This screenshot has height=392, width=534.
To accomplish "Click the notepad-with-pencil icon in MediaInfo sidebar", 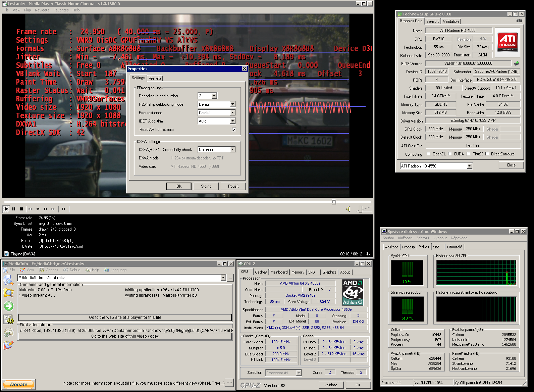I will 8,345.
